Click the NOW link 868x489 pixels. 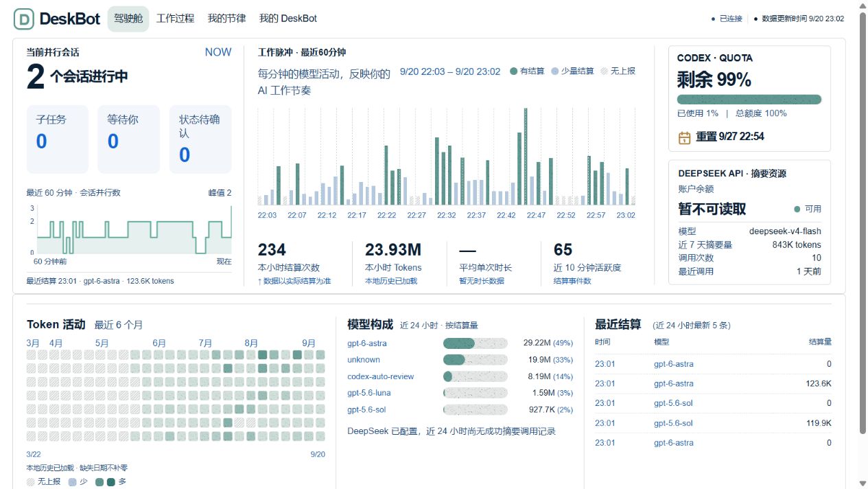coord(218,52)
